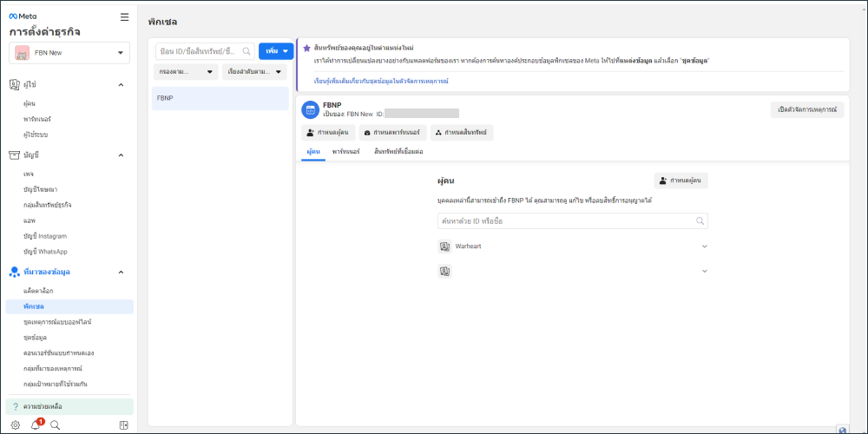
Task: Select พิกเซล in the sidebar
Action: point(69,306)
